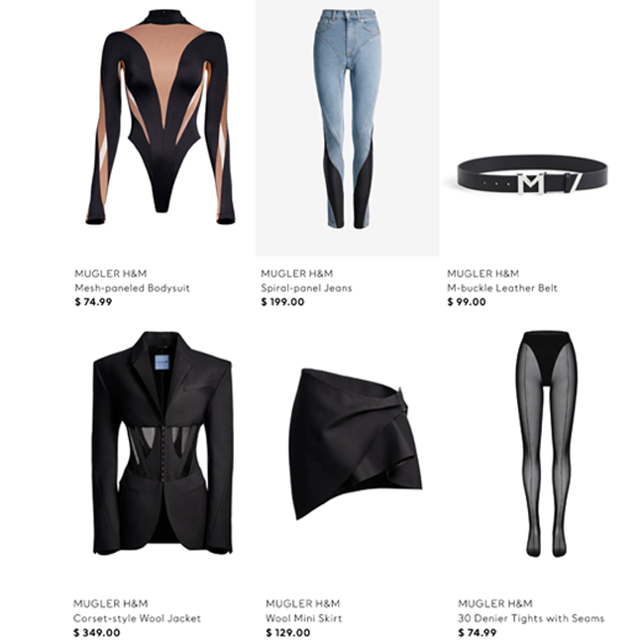Open the Wool Mini Skirt product image
This screenshot has width=644, height=644.
point(356,444)
